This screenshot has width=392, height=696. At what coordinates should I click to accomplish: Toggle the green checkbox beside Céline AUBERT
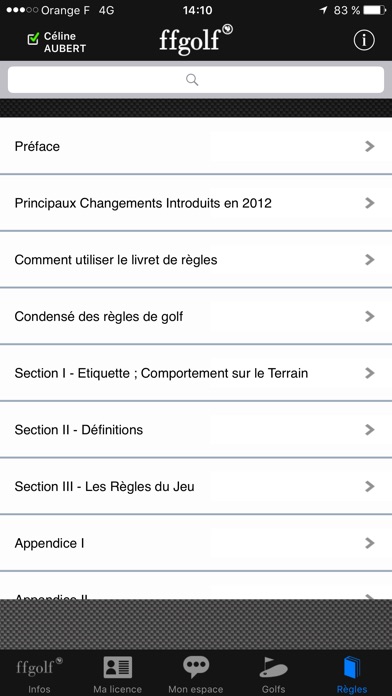click(x=33, y=40)
